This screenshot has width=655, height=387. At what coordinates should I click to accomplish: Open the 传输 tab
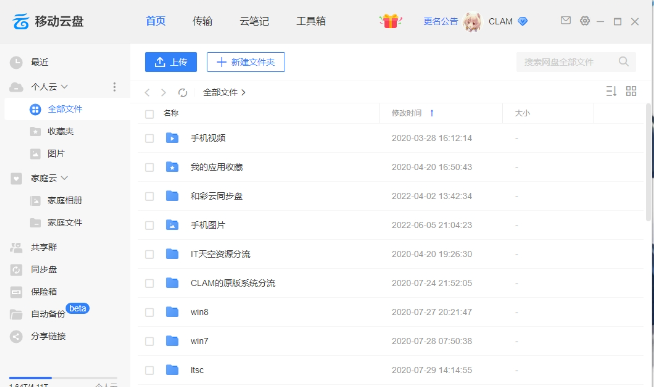[x=202, y=21]
